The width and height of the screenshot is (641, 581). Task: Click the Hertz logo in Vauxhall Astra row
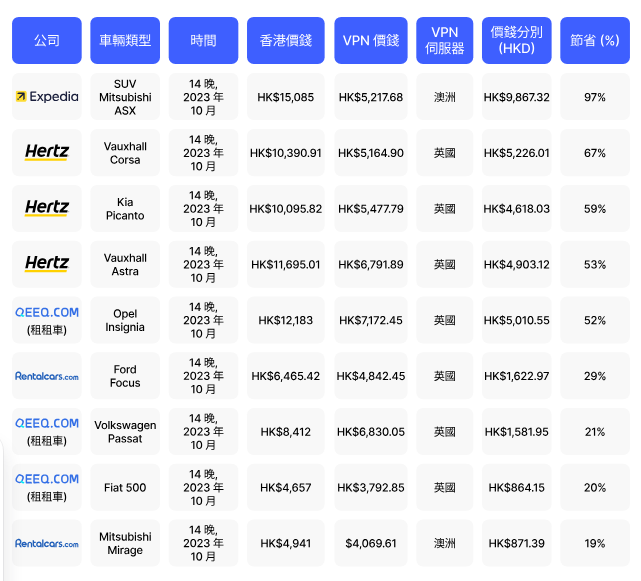[x=47, y=264]
